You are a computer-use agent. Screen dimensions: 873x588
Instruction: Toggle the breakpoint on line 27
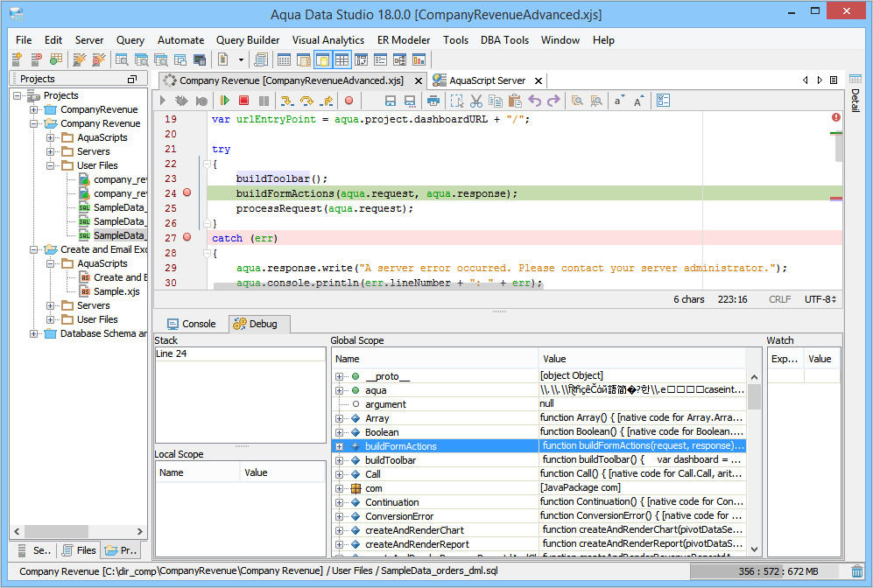pyautogui.click(x=187, y=237)
